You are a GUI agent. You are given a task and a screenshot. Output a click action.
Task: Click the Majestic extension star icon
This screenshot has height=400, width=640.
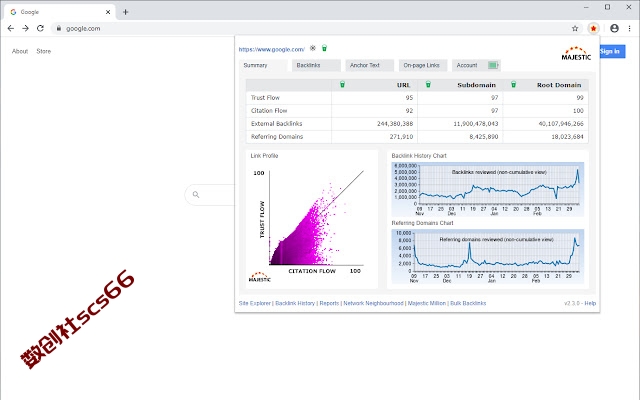click(593, 29)
